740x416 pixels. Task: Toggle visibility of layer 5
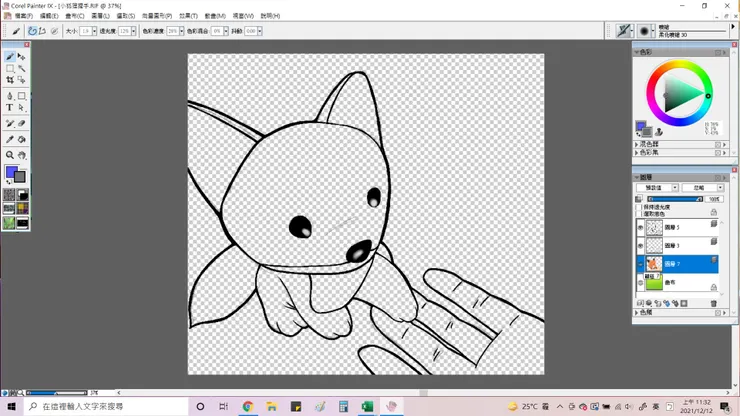(640, 228)
